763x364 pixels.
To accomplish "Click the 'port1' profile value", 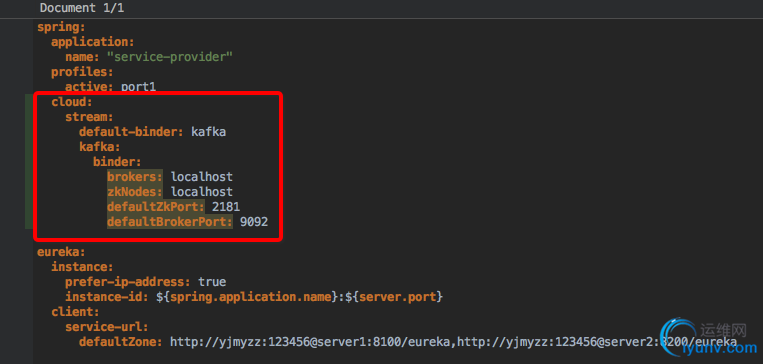I will click(138, 87).
